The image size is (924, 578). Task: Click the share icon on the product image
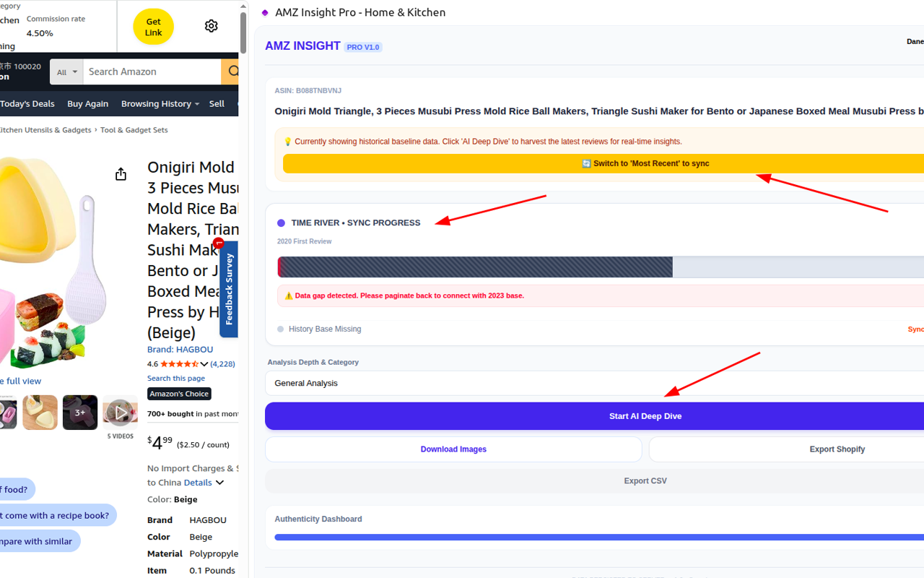pos(121,174)
